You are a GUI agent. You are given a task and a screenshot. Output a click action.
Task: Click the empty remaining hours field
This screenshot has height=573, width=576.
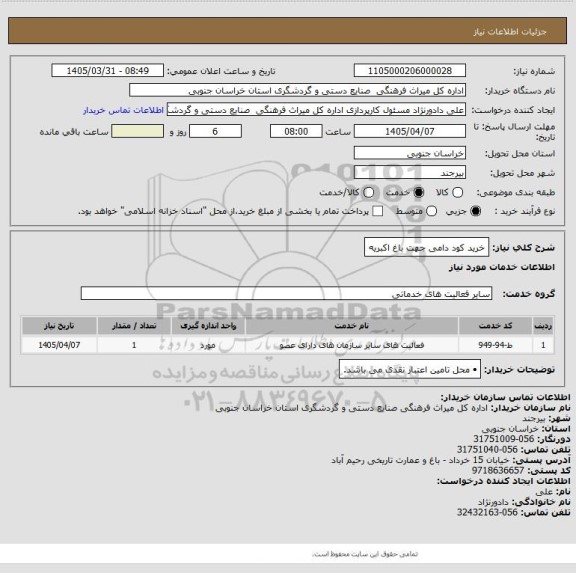pos(137,131)
